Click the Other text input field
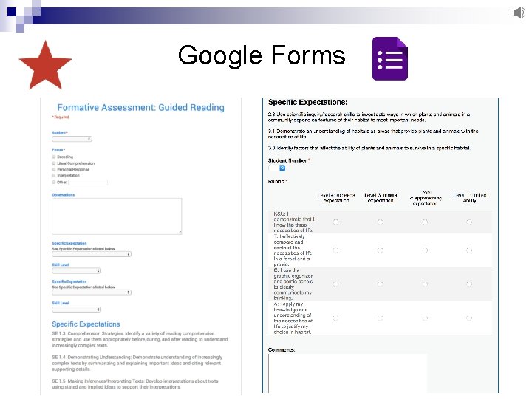This screenshot has width=532, height=399. [88, 183]
